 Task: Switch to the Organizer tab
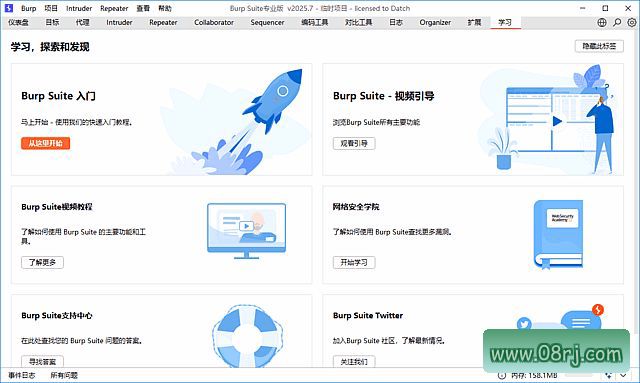(x=435, y=22)
